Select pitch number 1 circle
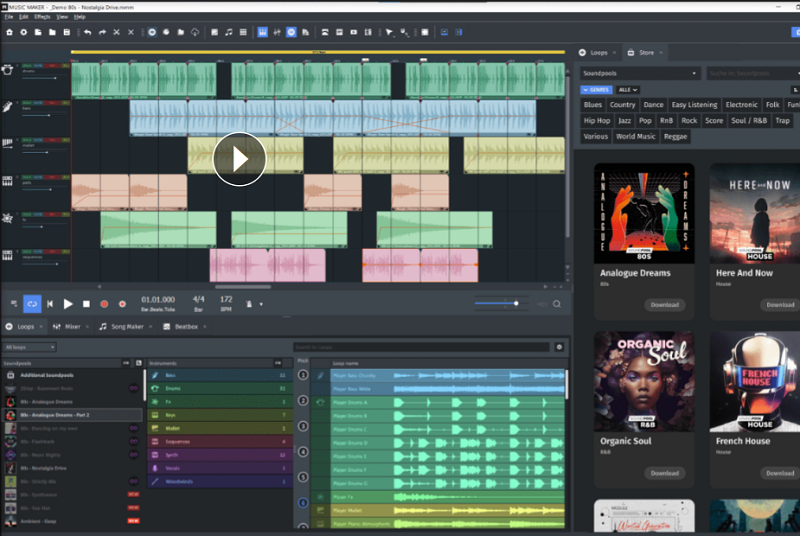This screenshot has height=536, width=800. pyautogui.click(x=303, y=375)
